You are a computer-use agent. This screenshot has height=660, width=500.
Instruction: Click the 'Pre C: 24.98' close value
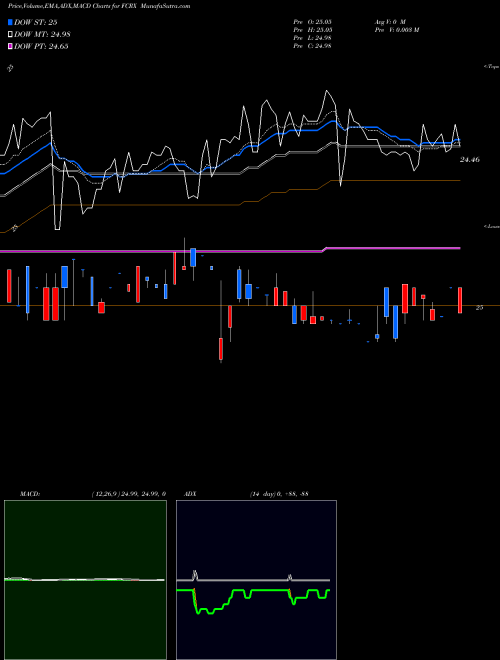coord(312,46)
